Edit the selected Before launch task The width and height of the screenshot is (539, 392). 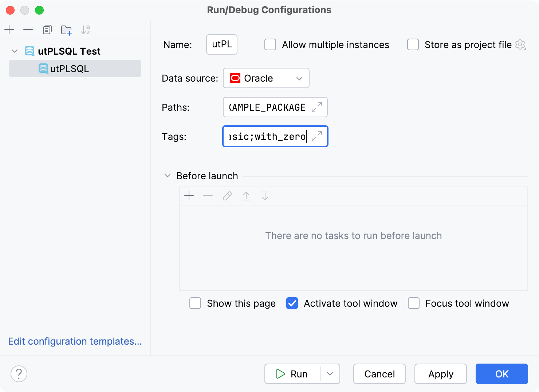(227, 196)
